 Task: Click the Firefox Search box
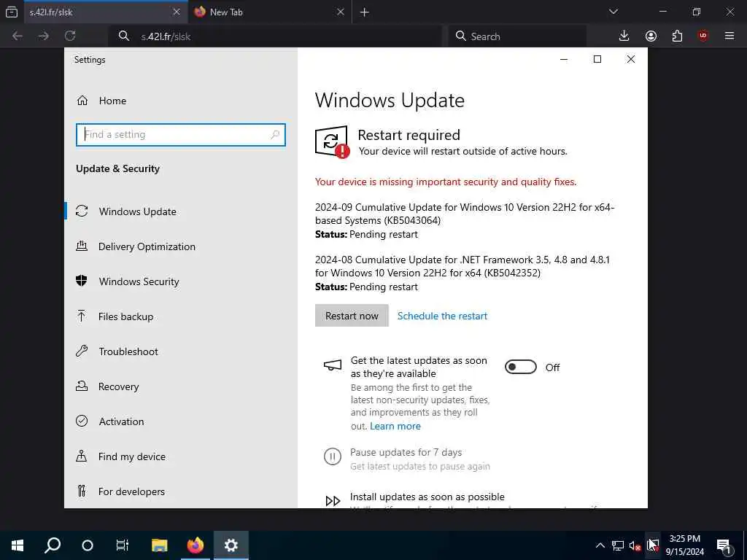tap(517, 36)
